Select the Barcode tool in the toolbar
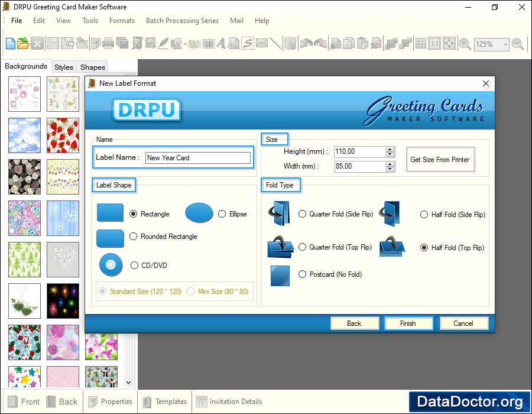This screenshot has width=532, height=414. coord(208,44)
